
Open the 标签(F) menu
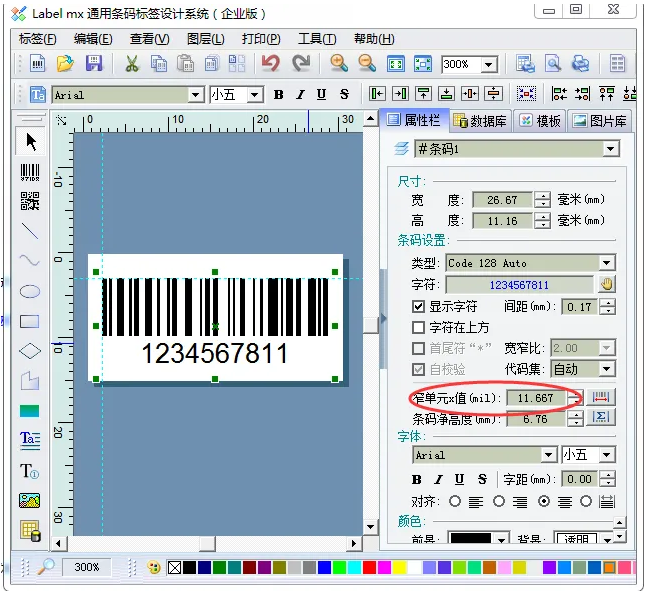coord(38,39)
